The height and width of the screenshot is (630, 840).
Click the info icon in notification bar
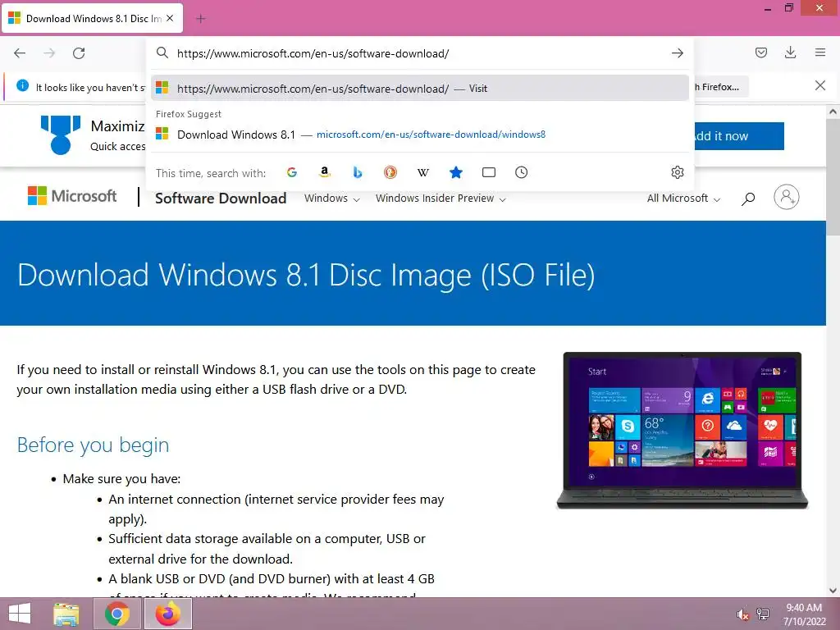[x=22, y=85]
